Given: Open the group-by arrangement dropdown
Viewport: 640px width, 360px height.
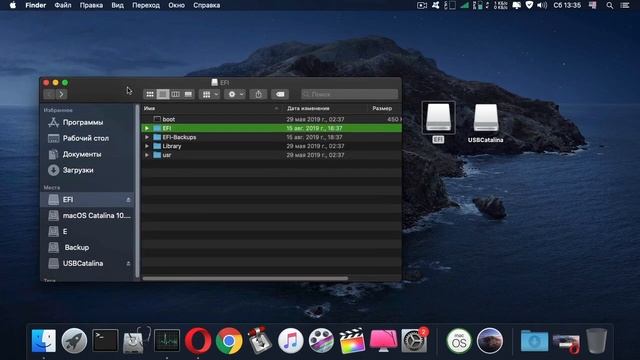Looking at the screenshot, I should [x=210, y=94].
